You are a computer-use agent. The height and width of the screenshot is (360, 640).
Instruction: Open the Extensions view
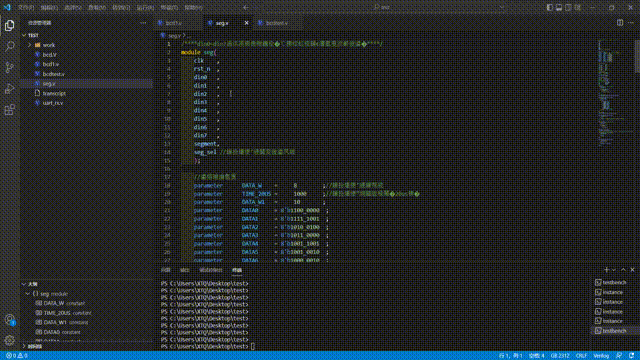(9, 110)
